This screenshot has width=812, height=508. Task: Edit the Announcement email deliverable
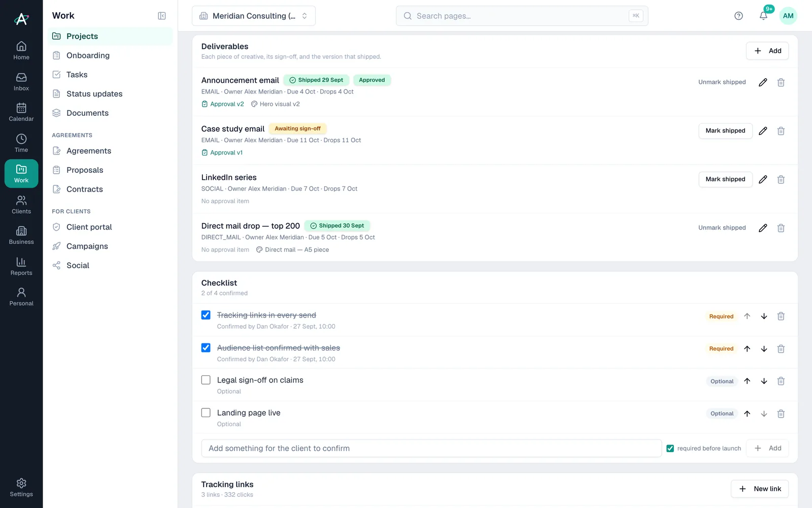(763, 82)
